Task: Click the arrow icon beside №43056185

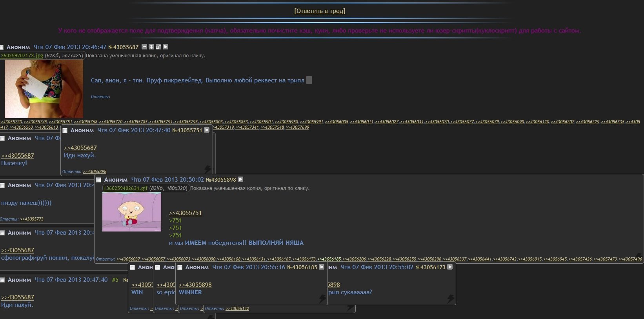Action: coord(322,267)
